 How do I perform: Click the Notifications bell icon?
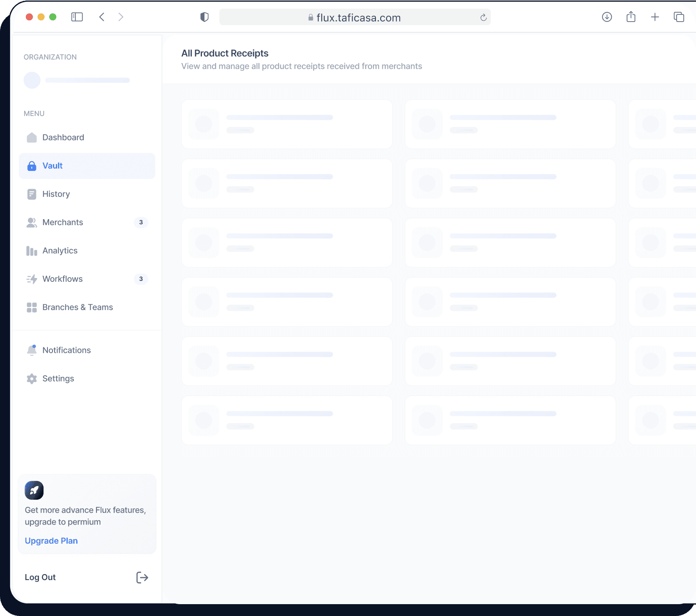[x=32, y=350]
